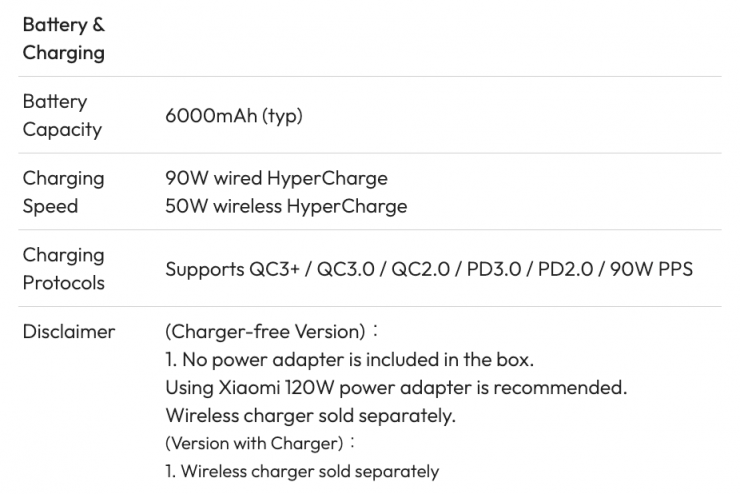Click the "(Charger-free Version)" disclaimer heading
Image resolution: width=740 pixels, height=494 pixels.
point(265,331)
